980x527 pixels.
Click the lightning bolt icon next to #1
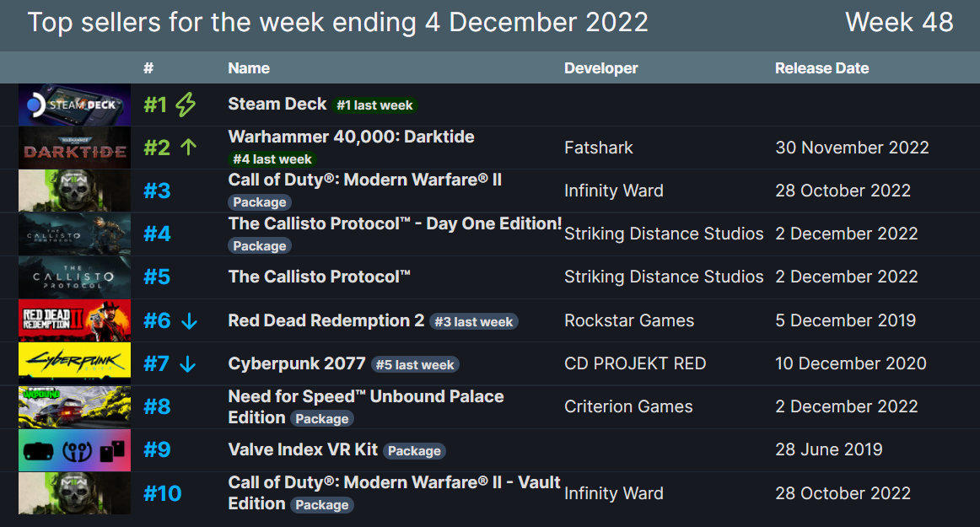click(186, 105)
